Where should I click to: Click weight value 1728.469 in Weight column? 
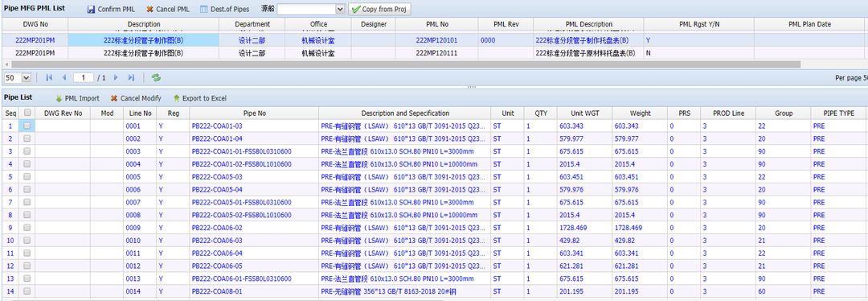pos(628,228)
